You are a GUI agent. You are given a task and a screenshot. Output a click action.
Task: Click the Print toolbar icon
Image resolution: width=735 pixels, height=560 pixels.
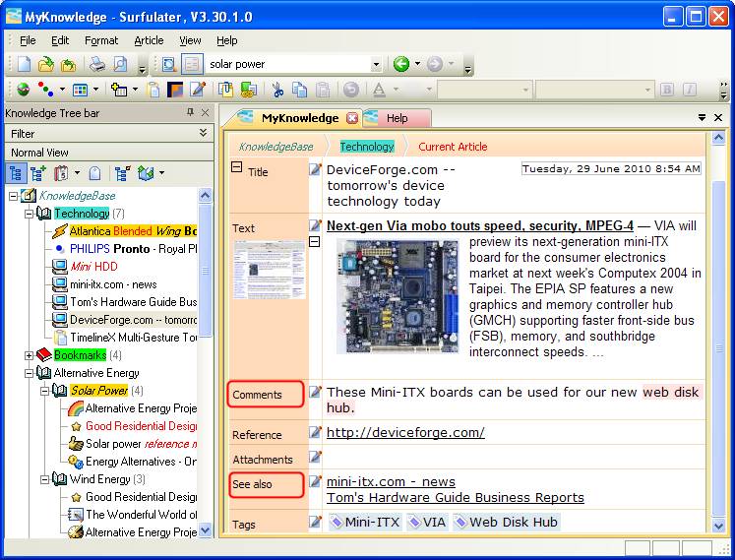pyautogui.click(x=97, y=64)
